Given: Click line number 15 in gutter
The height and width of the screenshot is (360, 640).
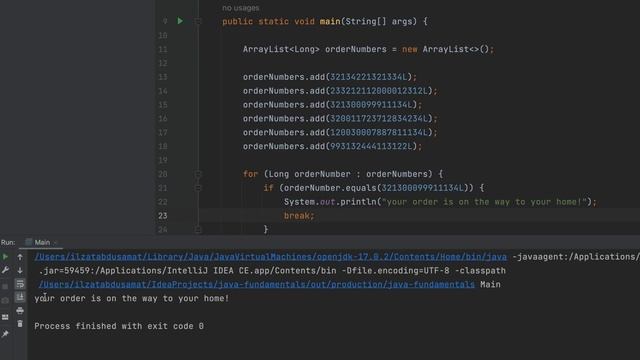Looking at the screenshot, I should [x=162, y=105].
